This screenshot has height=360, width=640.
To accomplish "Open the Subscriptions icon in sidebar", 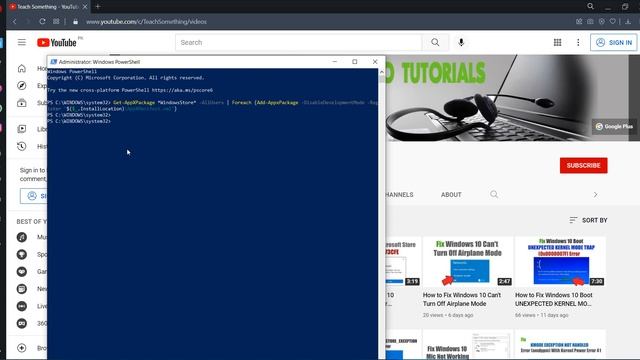I will [x=22, y=103].
